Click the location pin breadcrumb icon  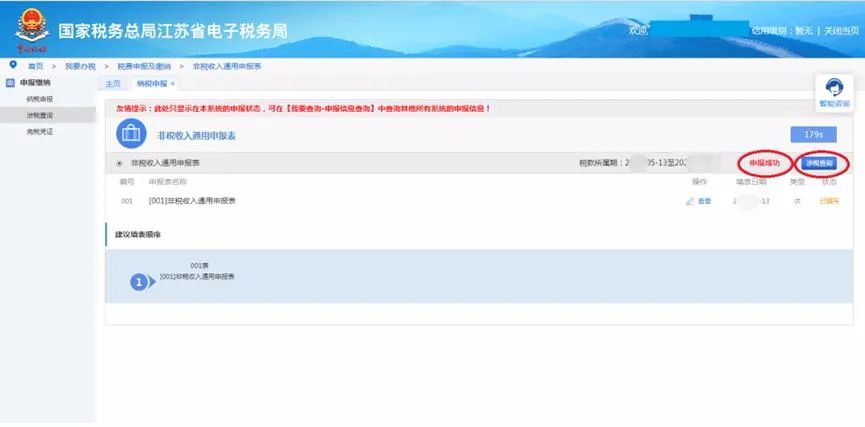click(13, 65)
